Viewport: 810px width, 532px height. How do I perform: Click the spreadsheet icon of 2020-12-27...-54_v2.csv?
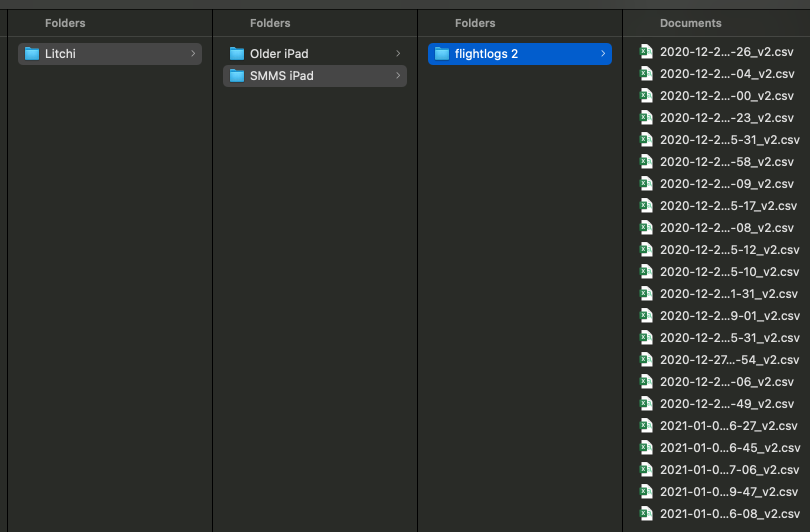647,360
